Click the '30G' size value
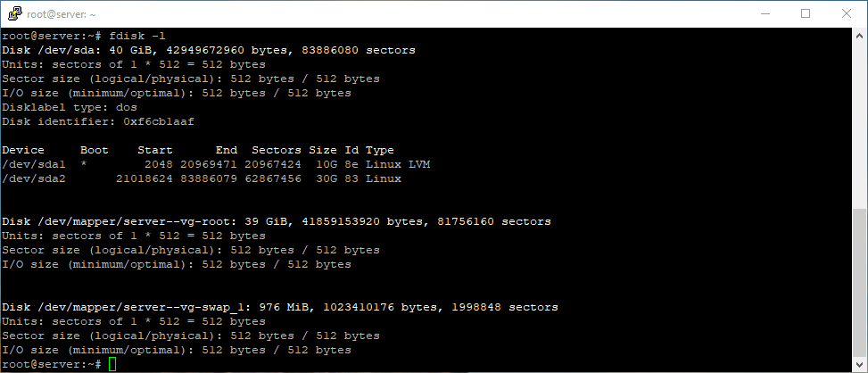868x373 pixels. pos(327,178)
